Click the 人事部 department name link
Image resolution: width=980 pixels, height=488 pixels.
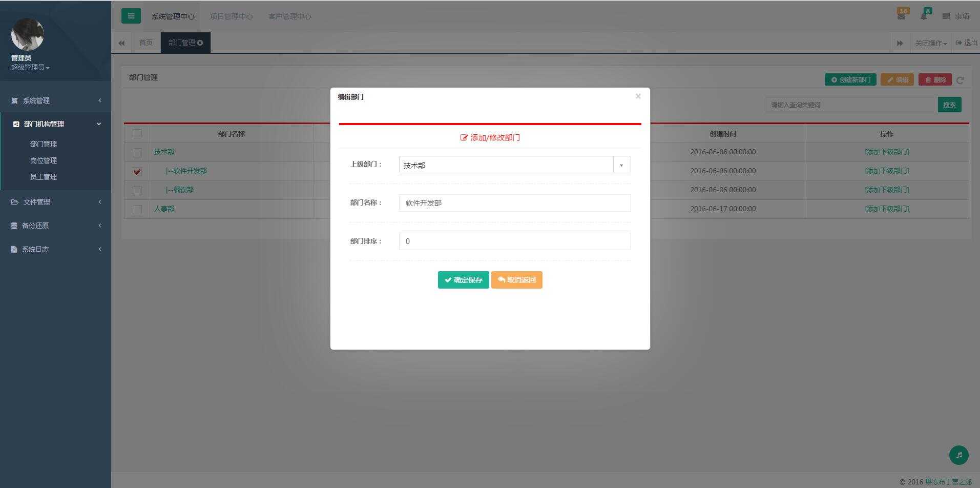click(164, 209)
